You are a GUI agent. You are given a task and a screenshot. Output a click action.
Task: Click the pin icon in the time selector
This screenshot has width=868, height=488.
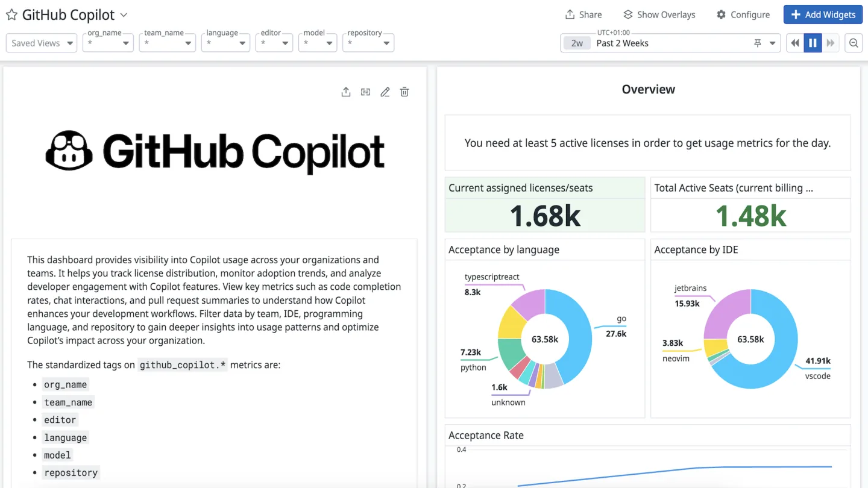pos(758,43)
